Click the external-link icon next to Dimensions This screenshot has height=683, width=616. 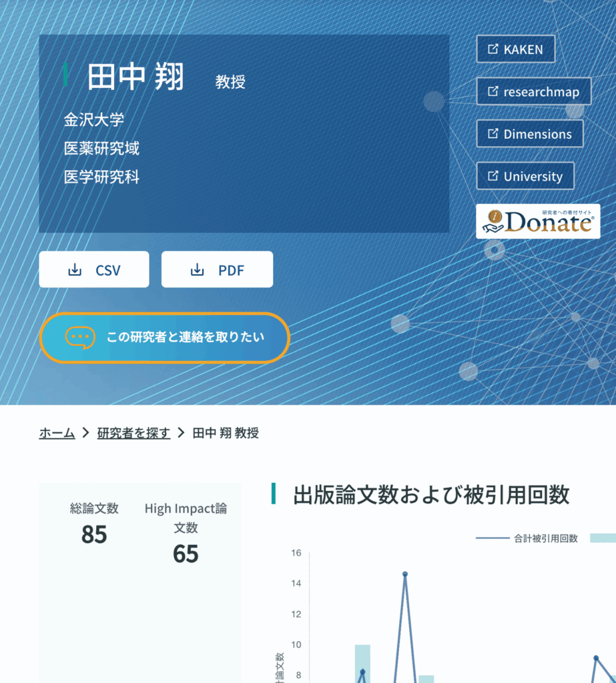tap(493, 134)
